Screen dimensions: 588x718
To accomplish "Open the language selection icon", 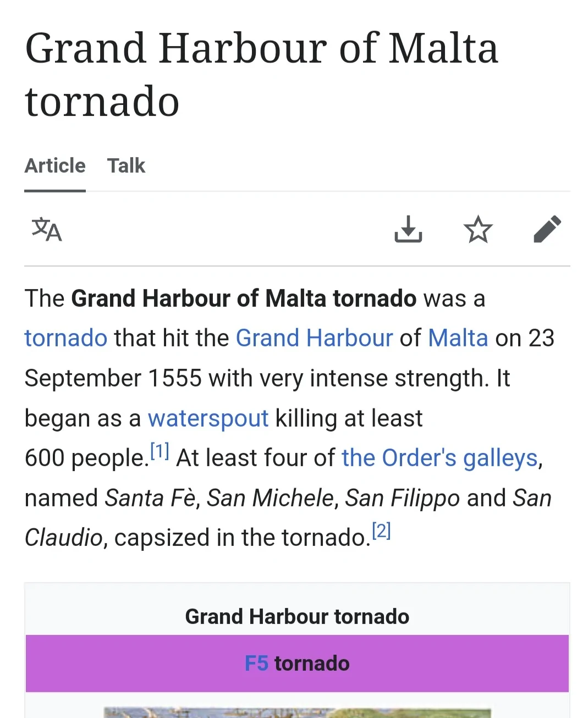I will coord(47,230).
